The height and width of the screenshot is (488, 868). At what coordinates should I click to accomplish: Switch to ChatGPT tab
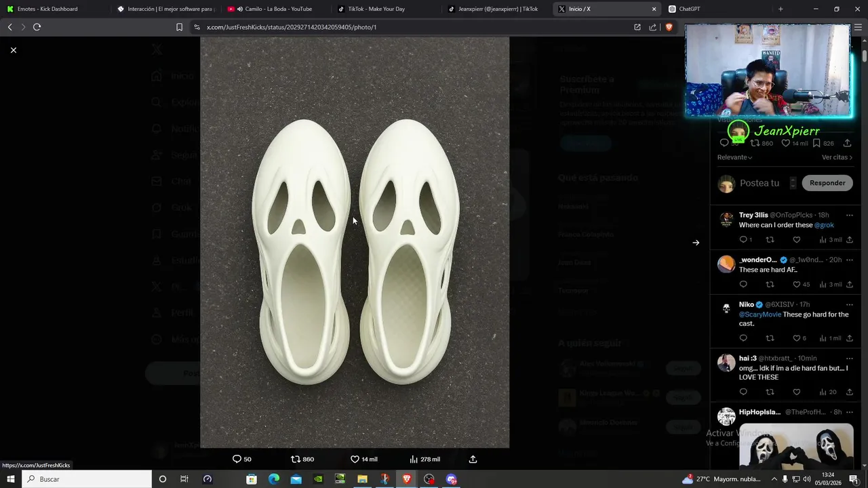[715, 9]
